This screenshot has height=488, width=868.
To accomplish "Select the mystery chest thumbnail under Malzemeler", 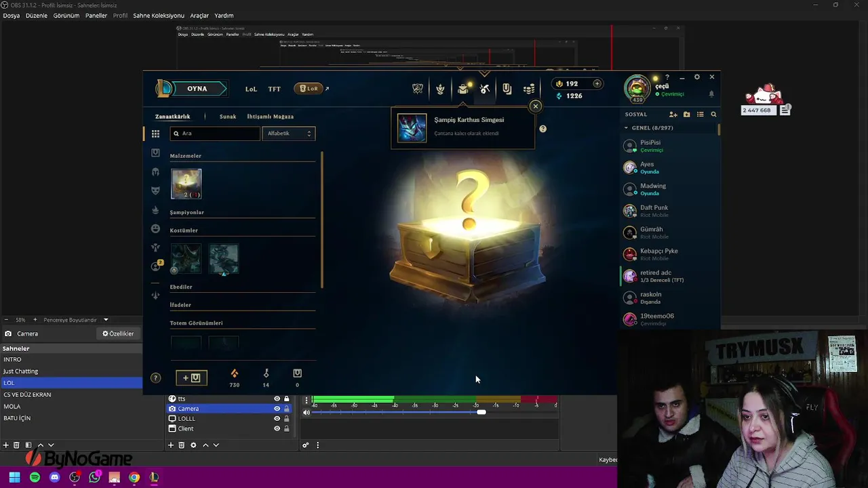I will 186,184.
